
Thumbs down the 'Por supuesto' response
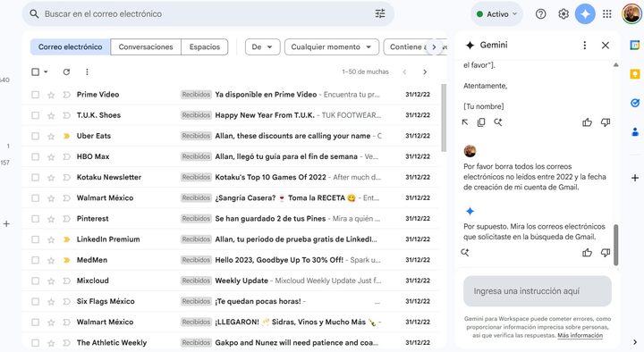[x=606, y=253]
